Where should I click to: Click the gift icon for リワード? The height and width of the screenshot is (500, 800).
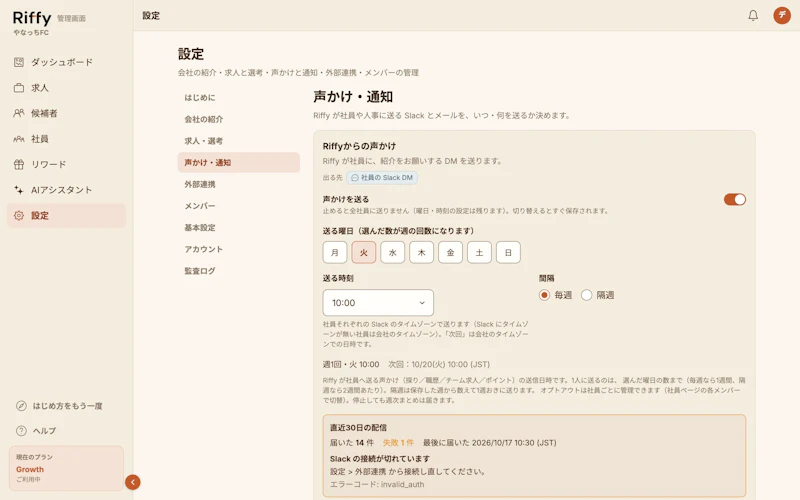click(19, 164)
